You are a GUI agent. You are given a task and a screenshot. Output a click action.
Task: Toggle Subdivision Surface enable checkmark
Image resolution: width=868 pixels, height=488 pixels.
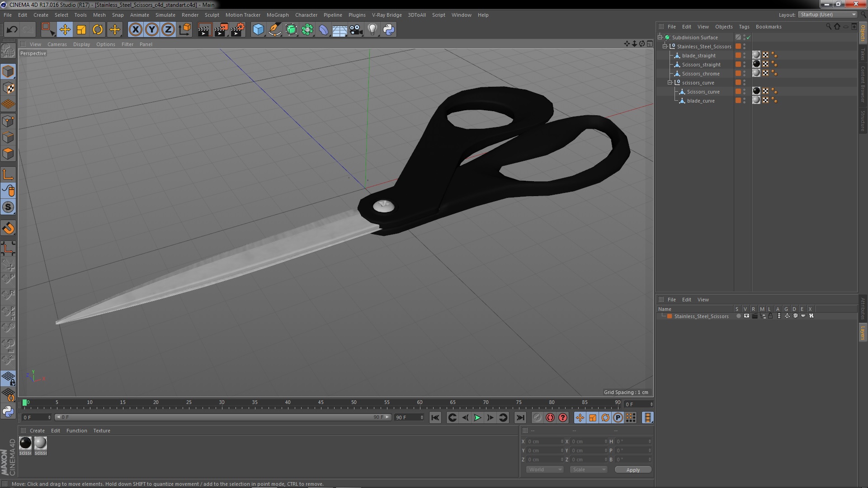(x=749, y=38)
